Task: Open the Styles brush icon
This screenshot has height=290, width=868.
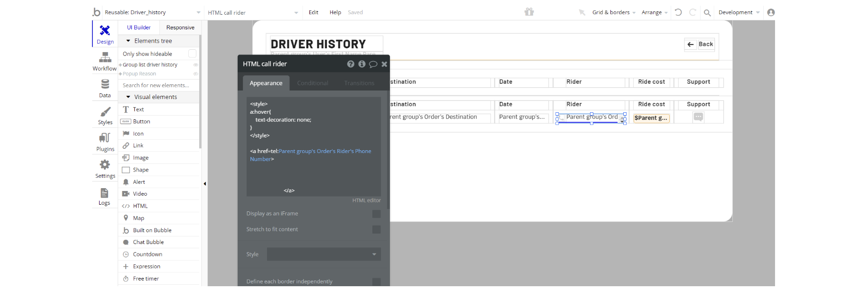Action: coord(105,115)
